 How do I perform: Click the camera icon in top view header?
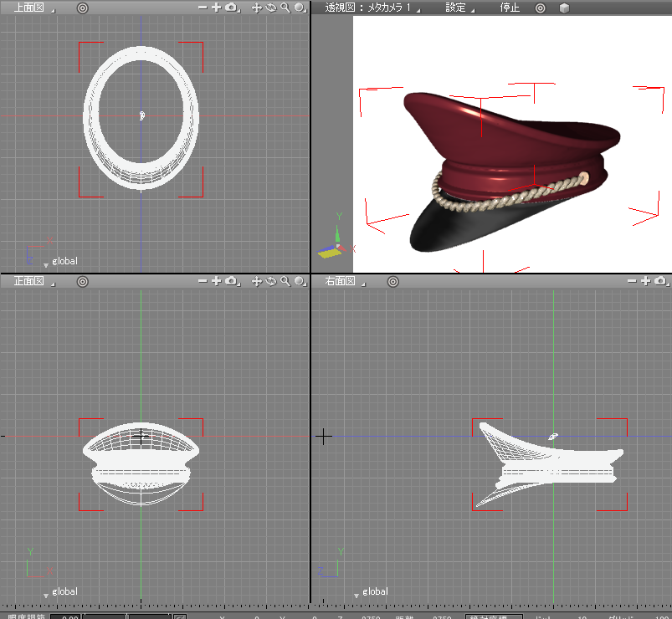point(232,8)
